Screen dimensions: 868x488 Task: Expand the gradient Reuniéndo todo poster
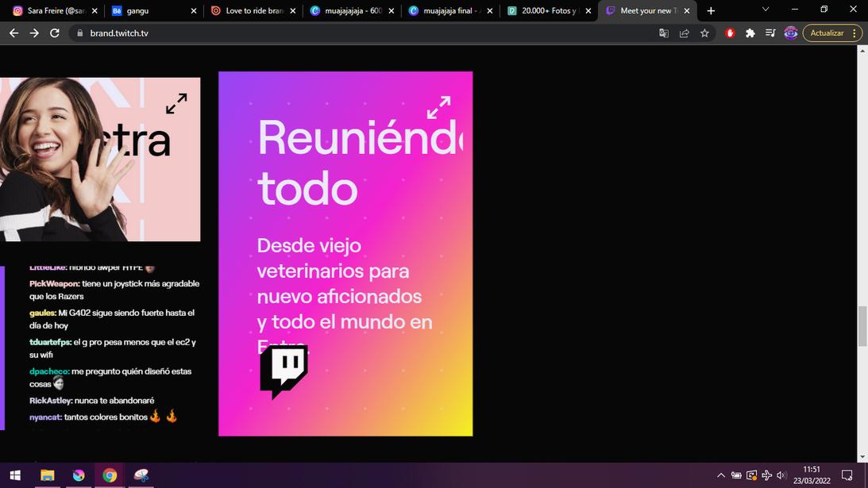click(439, 107)
